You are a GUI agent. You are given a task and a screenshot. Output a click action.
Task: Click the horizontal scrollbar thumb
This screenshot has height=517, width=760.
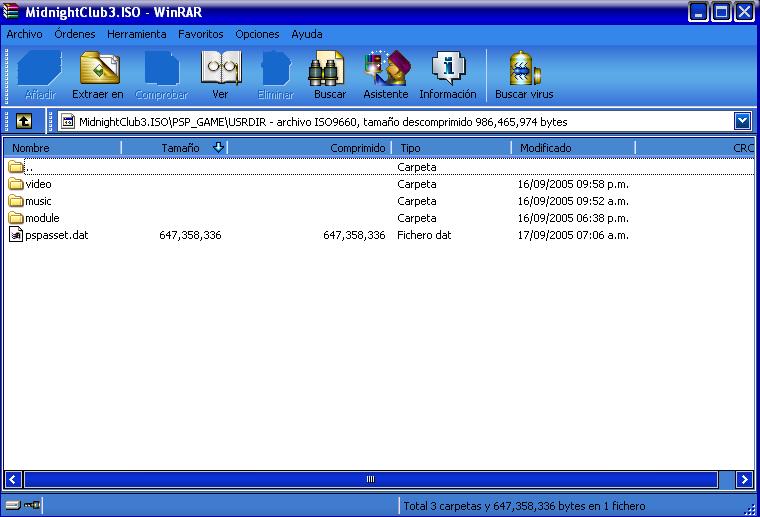[x=370, y=480]
